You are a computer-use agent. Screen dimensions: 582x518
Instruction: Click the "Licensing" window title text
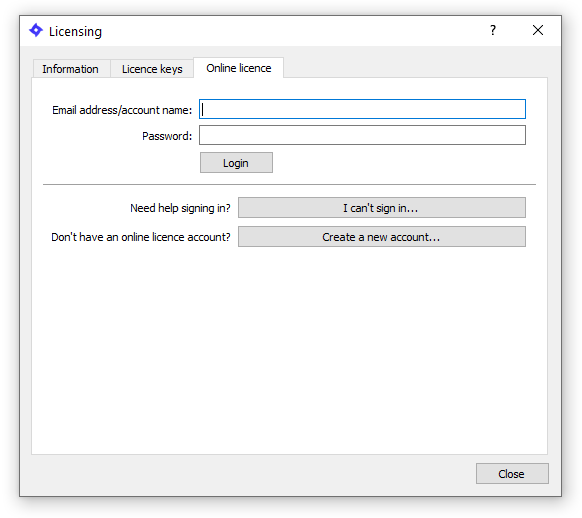pyautogui.click(x=75, y=32)
